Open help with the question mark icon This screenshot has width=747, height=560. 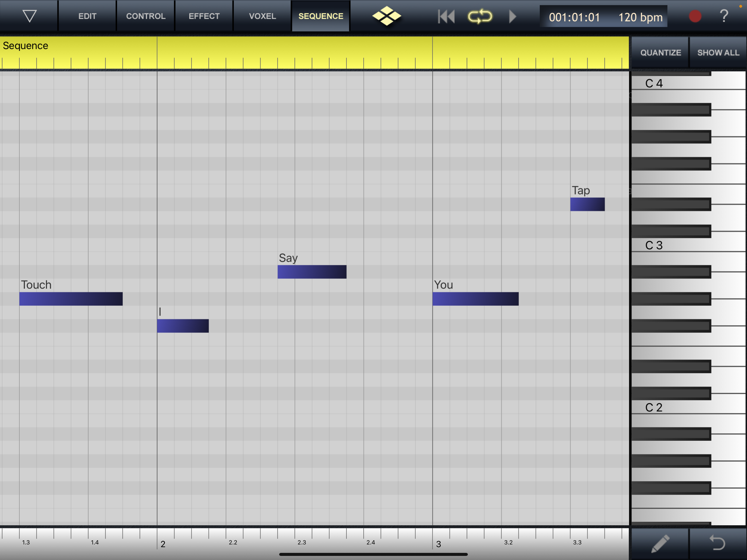(x=724, y=16)
